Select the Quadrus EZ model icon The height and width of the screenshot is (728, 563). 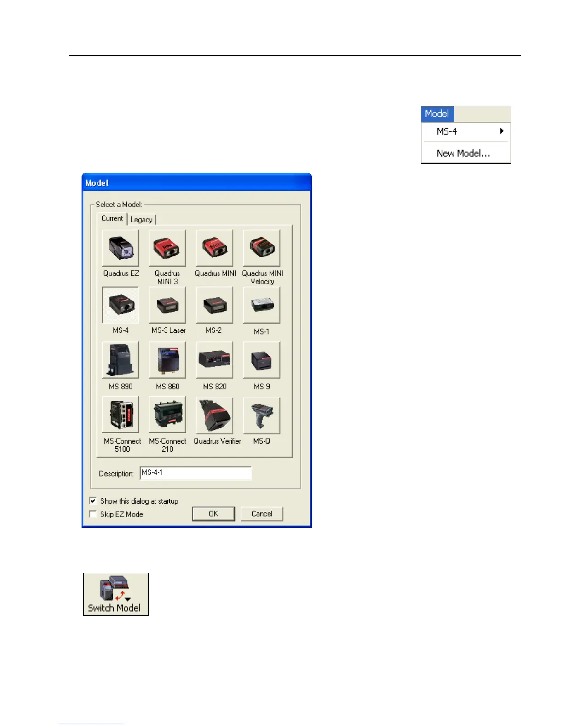(x=121, y=248)
